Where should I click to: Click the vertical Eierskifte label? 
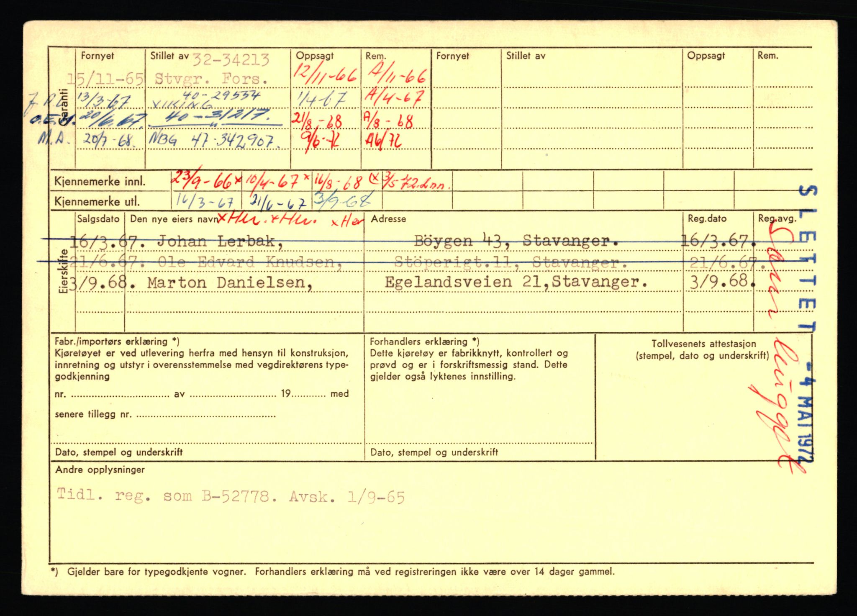(63, 272)
